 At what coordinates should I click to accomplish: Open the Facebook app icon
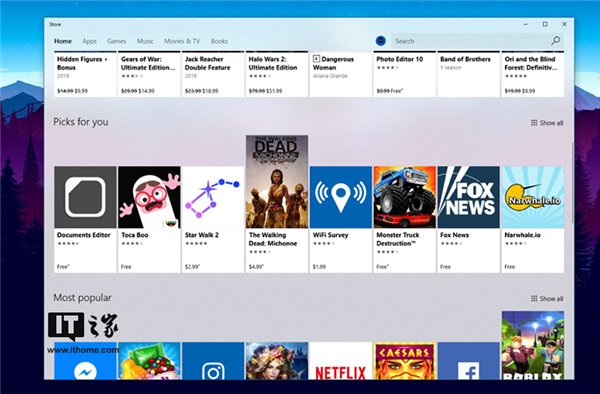469,361
